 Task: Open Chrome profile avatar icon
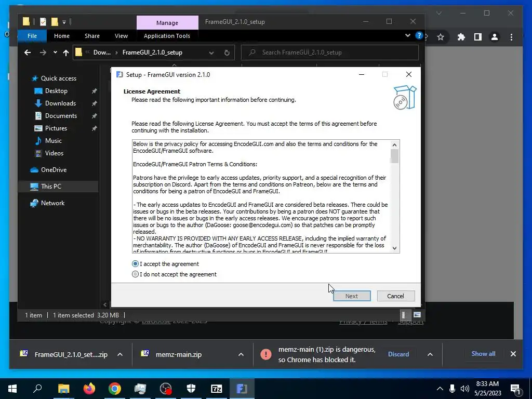click(495, 37)
